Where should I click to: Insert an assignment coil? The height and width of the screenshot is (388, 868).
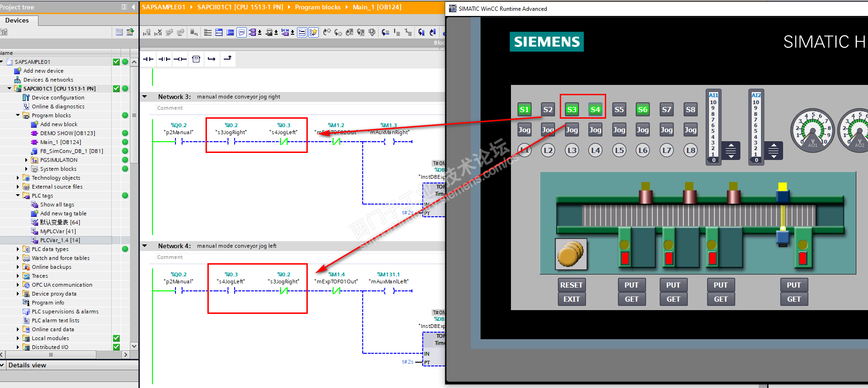coord(180,59)
